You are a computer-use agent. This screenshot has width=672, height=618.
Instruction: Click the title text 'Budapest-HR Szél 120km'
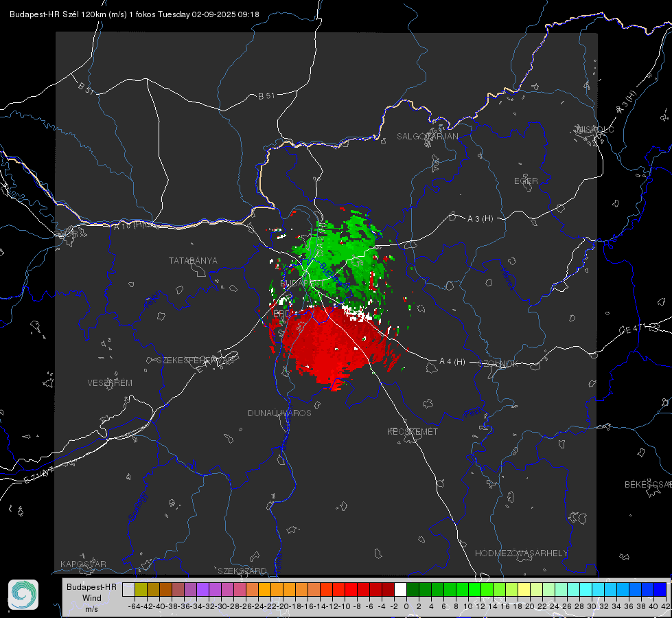[x=58, y=14]
